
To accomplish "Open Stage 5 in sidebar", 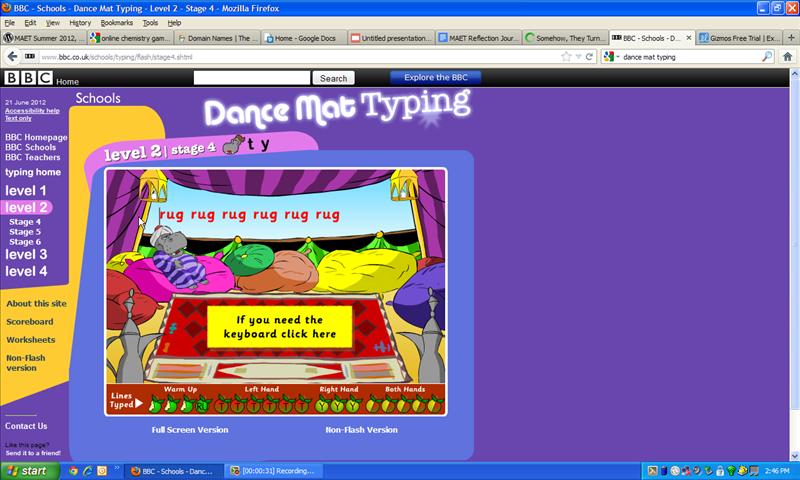I will coord(24,232).
